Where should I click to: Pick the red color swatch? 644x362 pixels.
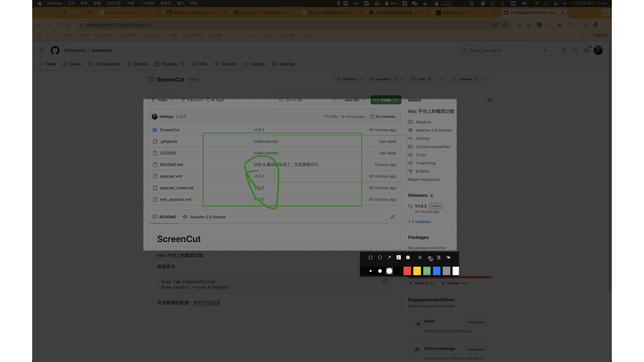407,271
